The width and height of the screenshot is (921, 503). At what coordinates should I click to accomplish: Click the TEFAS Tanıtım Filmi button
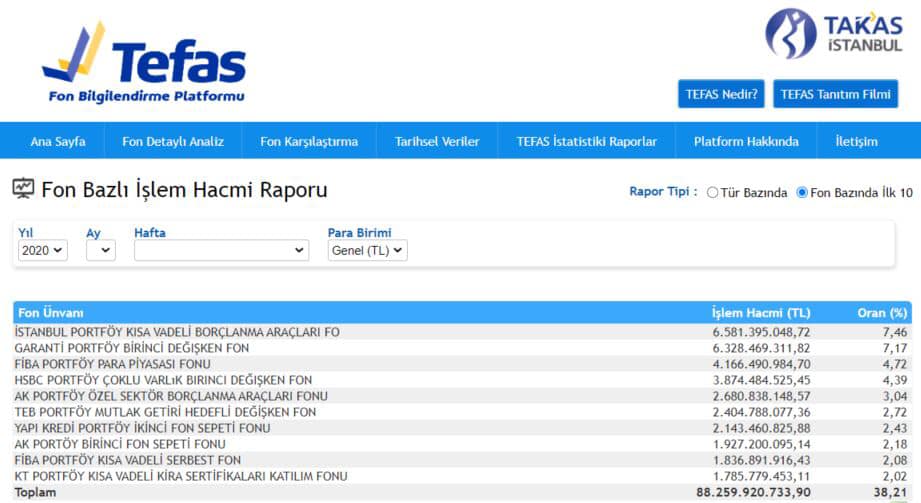[835, 94]
